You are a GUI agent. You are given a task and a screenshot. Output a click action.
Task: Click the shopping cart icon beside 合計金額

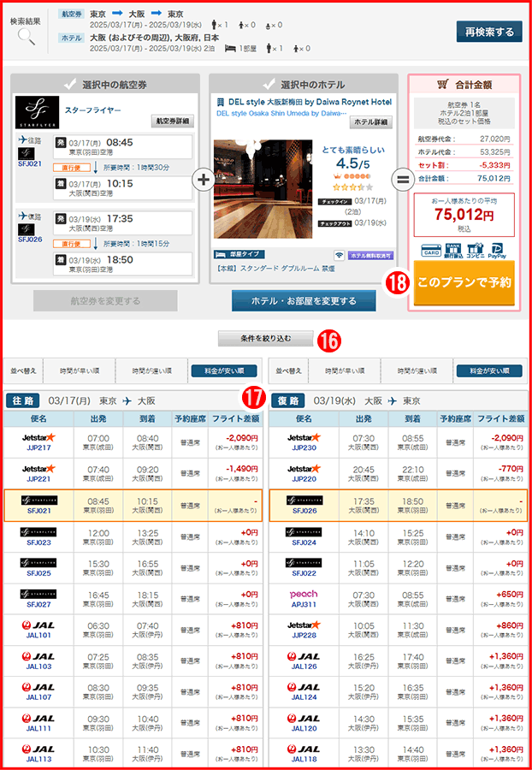tap(443, 85)
